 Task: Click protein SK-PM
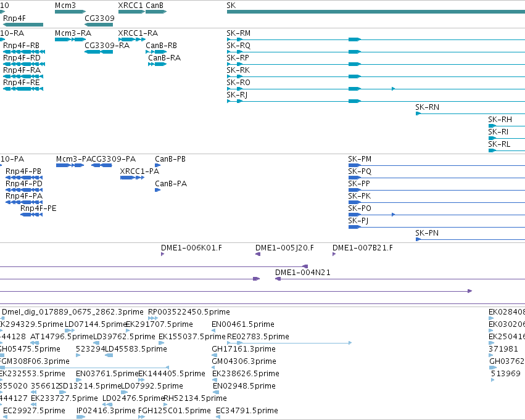click(437, 165)
